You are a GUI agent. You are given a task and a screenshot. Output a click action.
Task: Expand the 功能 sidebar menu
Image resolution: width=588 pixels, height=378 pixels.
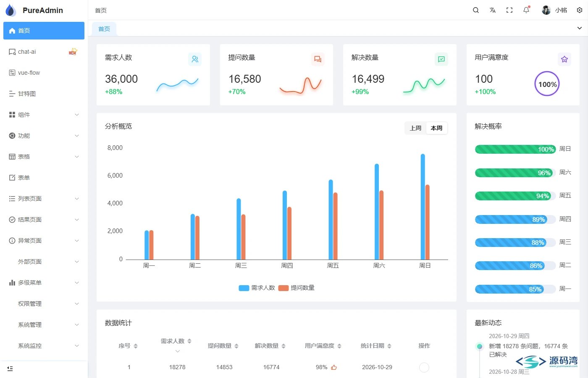click(44, 136)
